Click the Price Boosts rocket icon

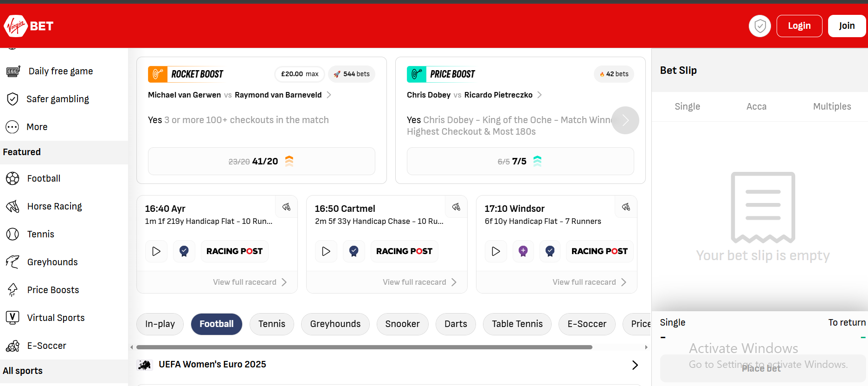tap(13, 290)
